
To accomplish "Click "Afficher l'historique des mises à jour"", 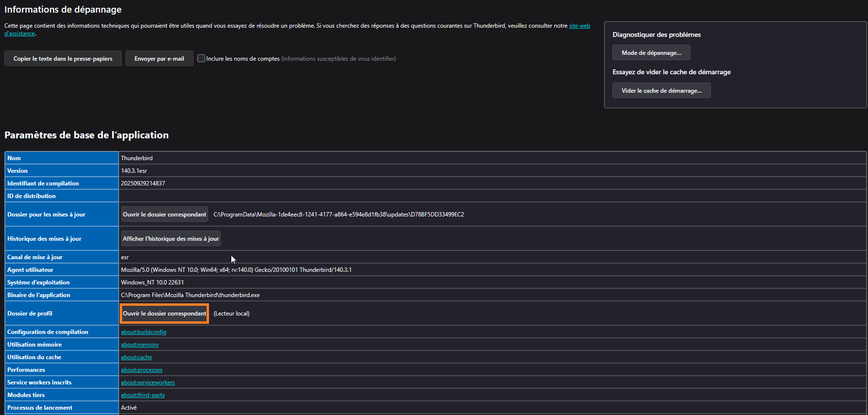I will click(x=171, y=239).
